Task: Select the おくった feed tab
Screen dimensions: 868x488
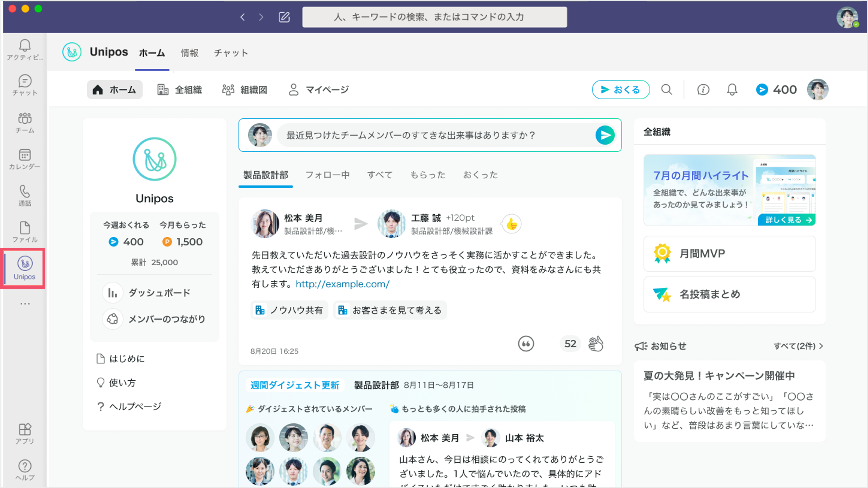Action: (480, 175)
